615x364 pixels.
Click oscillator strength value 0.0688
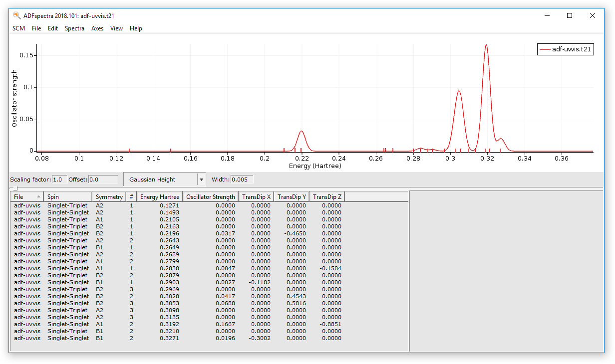click(226, 303)
